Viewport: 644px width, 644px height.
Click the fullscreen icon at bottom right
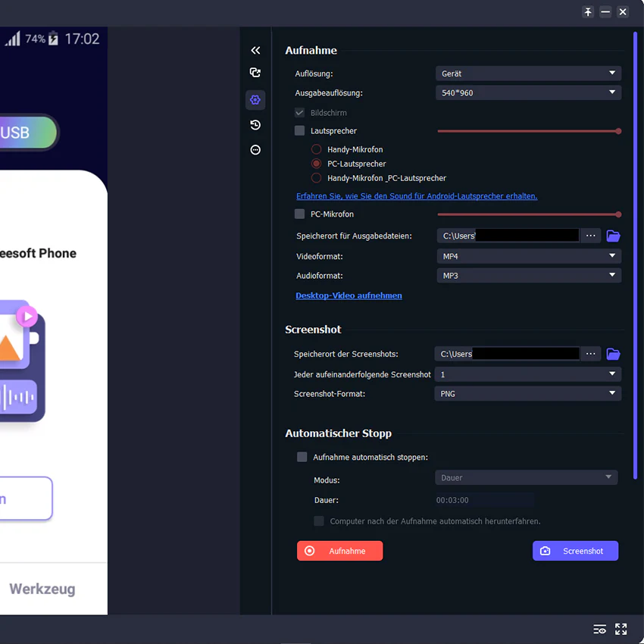click(x=621, y=628)
